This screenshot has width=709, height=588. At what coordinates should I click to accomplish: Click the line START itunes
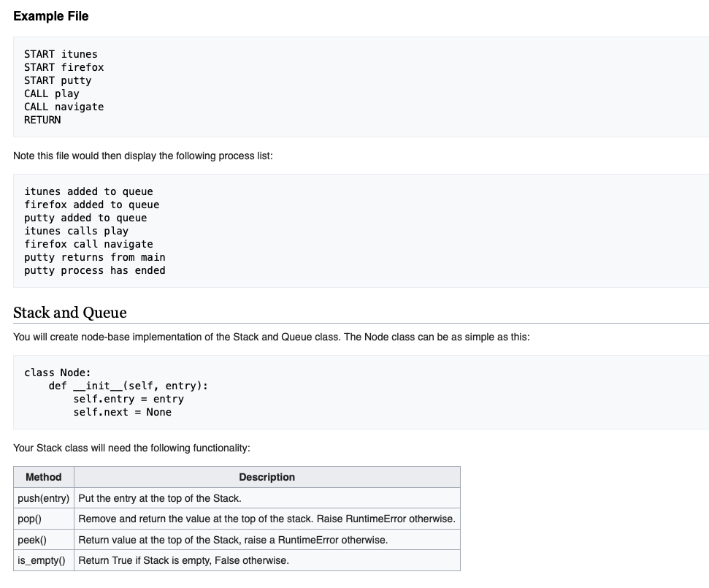coord(61,54)
